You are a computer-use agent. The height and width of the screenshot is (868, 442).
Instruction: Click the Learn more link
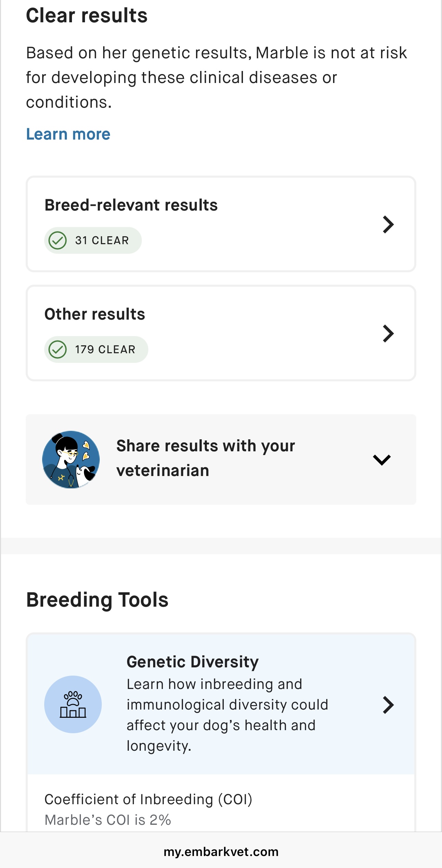68,134
